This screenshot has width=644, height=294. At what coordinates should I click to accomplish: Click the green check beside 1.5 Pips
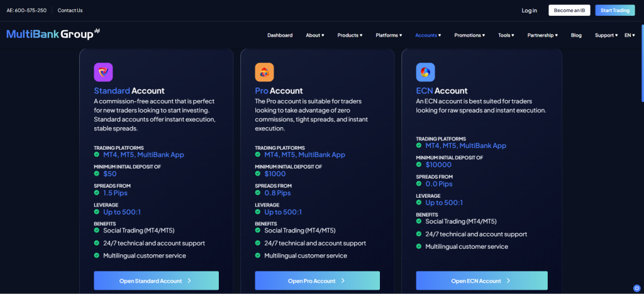(96, 193)
